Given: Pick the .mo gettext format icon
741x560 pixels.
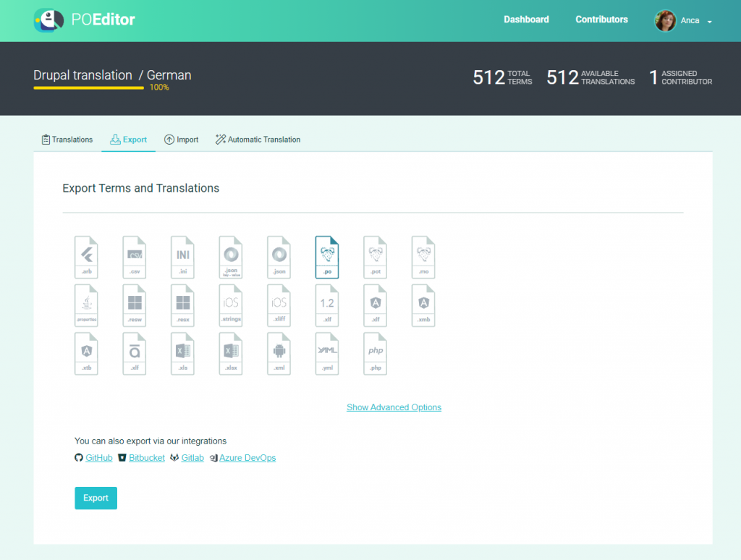Looking at the screenshot, I should [x=423, y=257].
